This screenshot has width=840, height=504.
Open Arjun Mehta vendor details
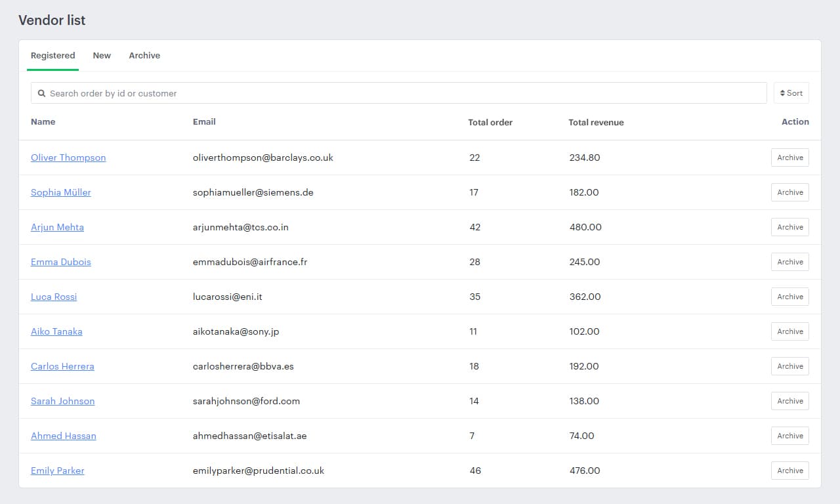pyautogui.click(x=57, y=227)
